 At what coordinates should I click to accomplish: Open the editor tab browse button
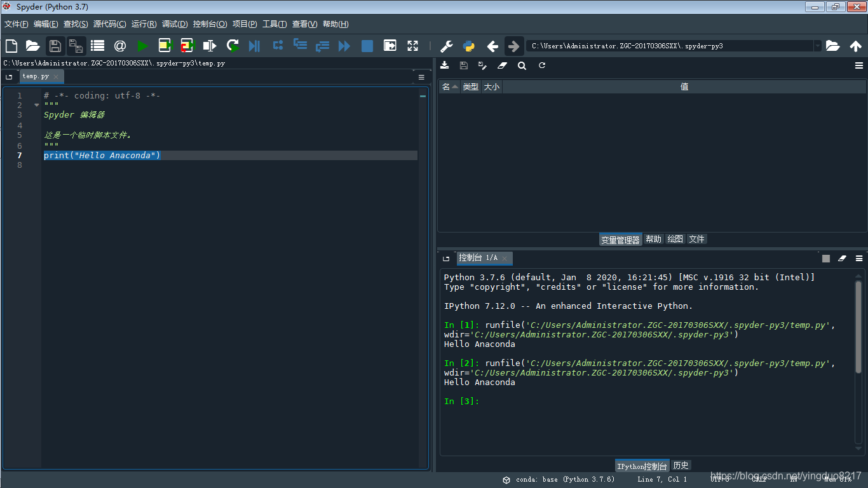point(9,77)
